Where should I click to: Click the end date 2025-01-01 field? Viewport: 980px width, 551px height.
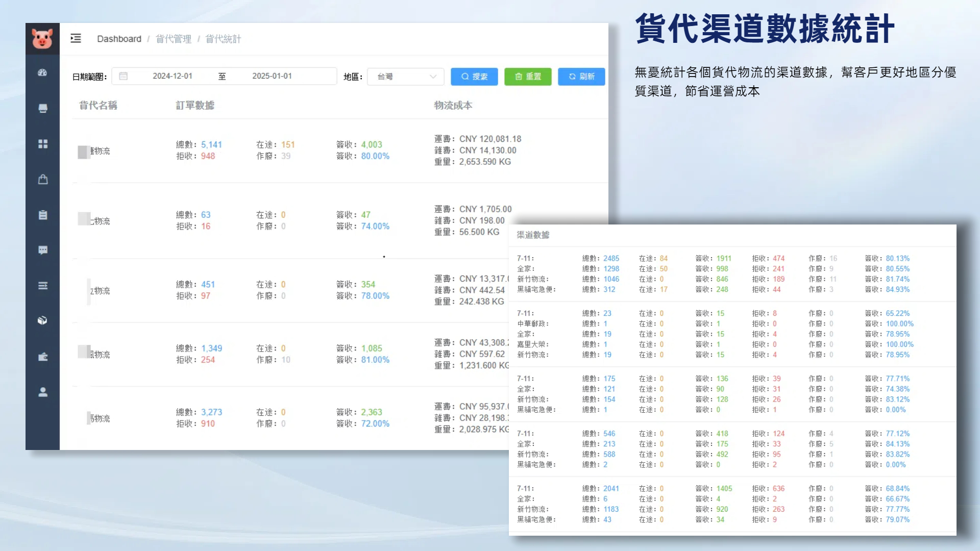[272, 76]
